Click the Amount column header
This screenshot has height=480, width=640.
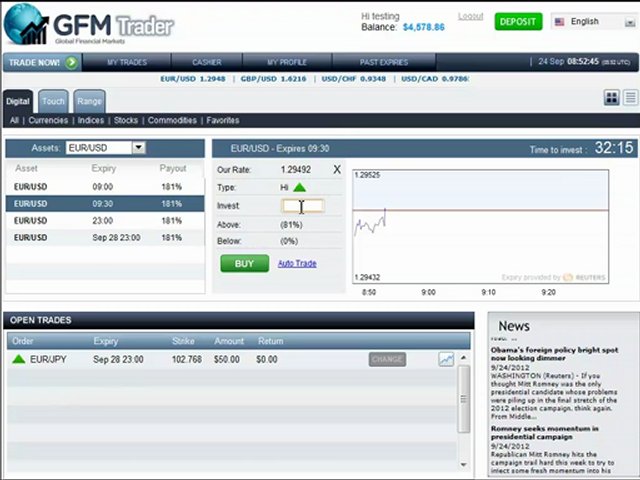tap(229, 341)
